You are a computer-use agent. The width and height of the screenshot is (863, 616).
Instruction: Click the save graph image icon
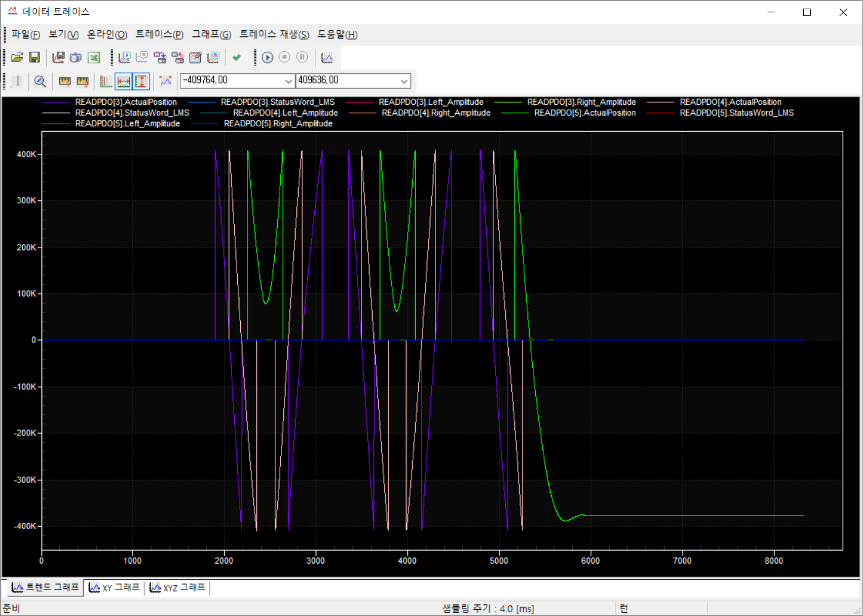tap(59, 57)
